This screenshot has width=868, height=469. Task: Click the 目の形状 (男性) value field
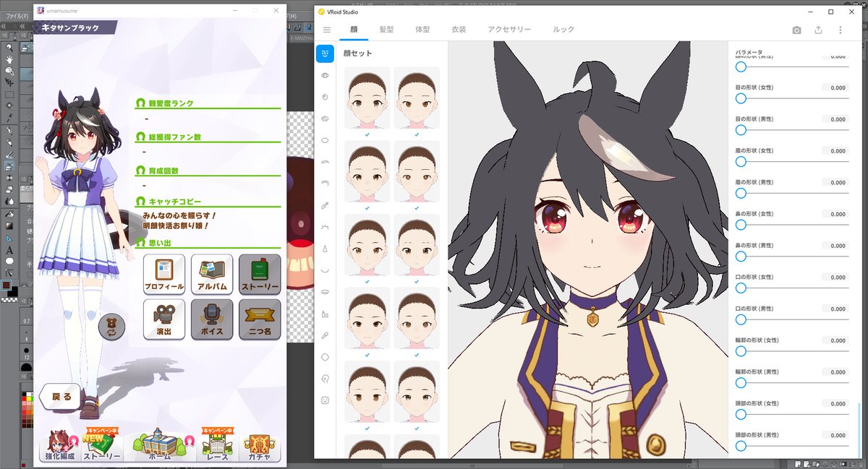835,119
